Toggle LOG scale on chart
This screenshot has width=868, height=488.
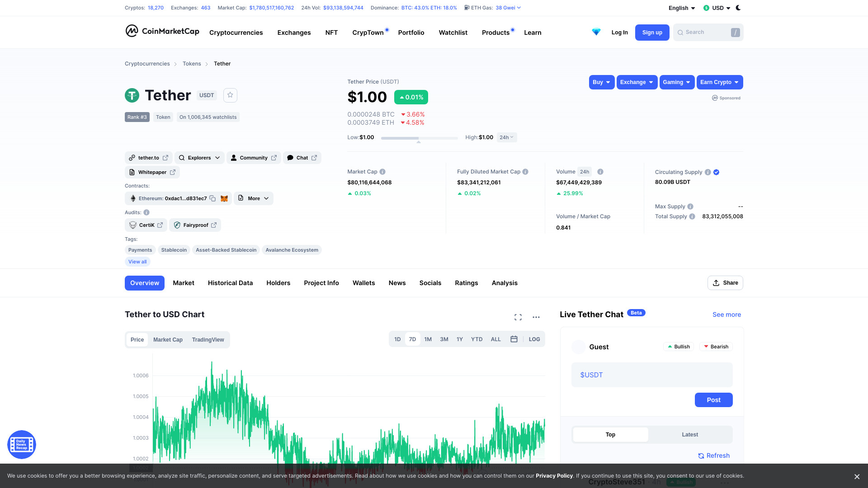(534, 339)
